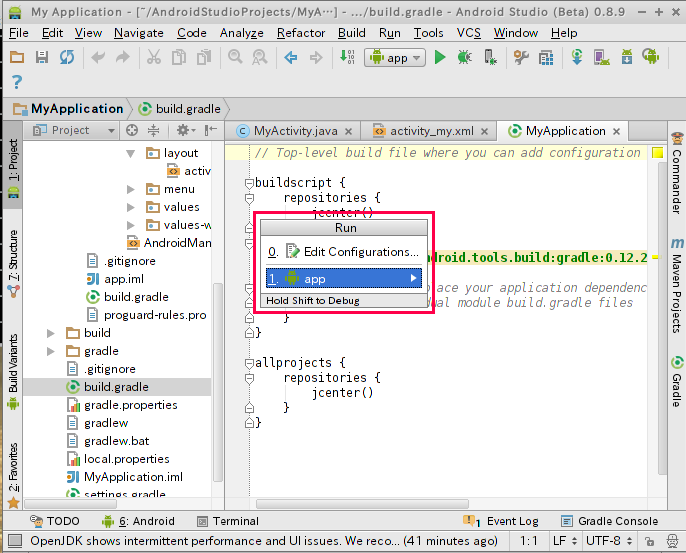This screenshot has height=553, width=686.
Task: Open the 6: Android tool window
Action: click(138, 521)
